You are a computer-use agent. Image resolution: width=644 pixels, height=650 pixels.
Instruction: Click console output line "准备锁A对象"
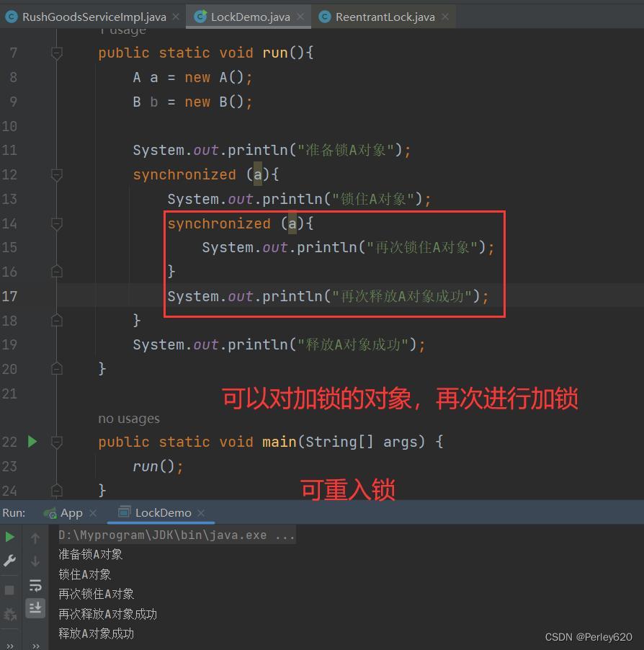click(x=90, y=555)
